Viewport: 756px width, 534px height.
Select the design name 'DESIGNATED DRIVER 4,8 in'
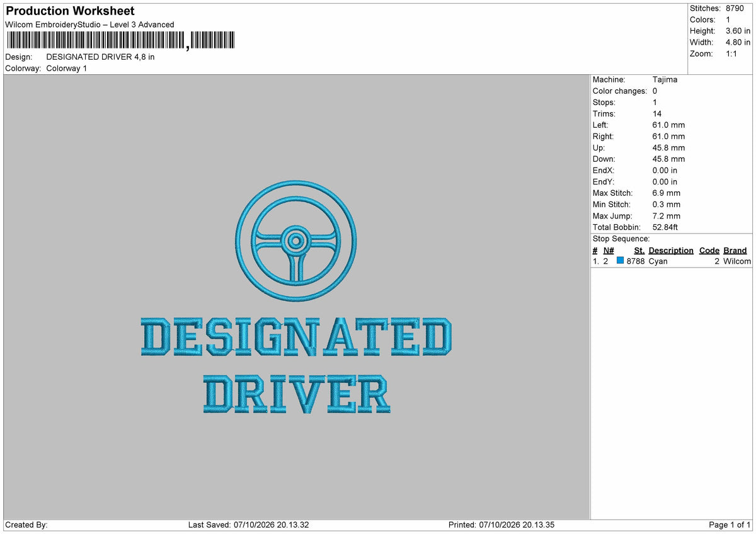pyautogui.click(x=100, y=57)
